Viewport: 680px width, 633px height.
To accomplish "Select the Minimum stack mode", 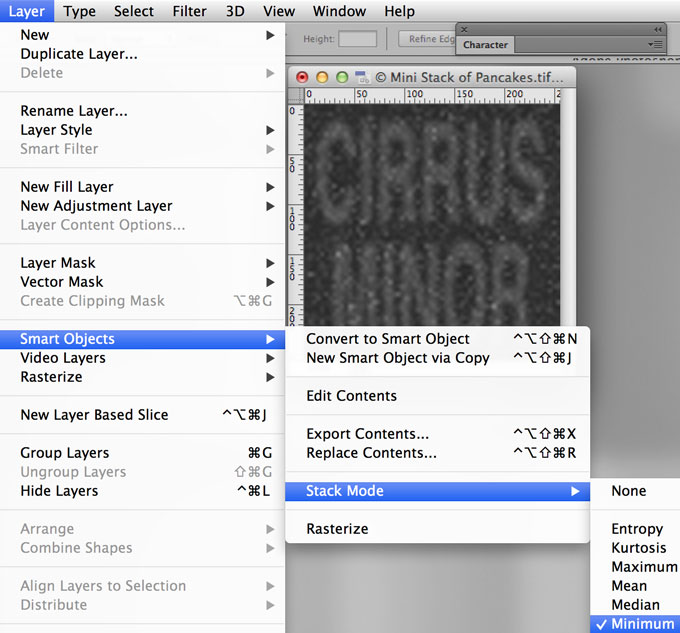I will pos(642,624).
